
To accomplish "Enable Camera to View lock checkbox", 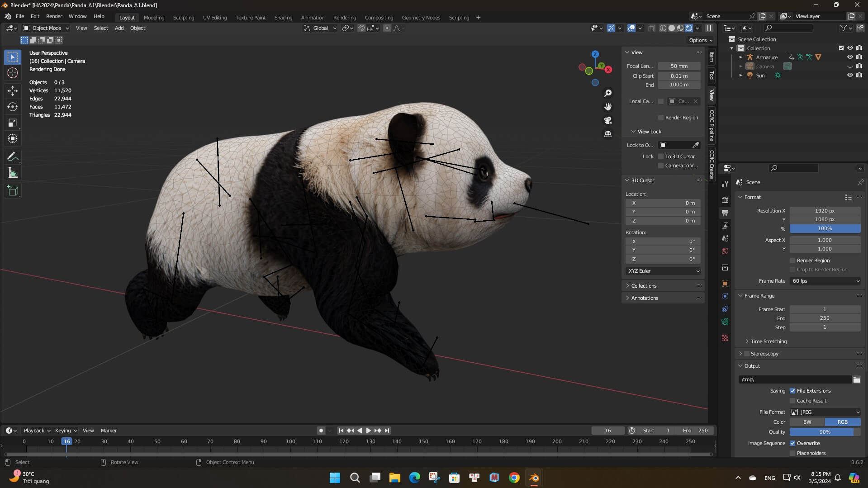I will coord(661,166).
